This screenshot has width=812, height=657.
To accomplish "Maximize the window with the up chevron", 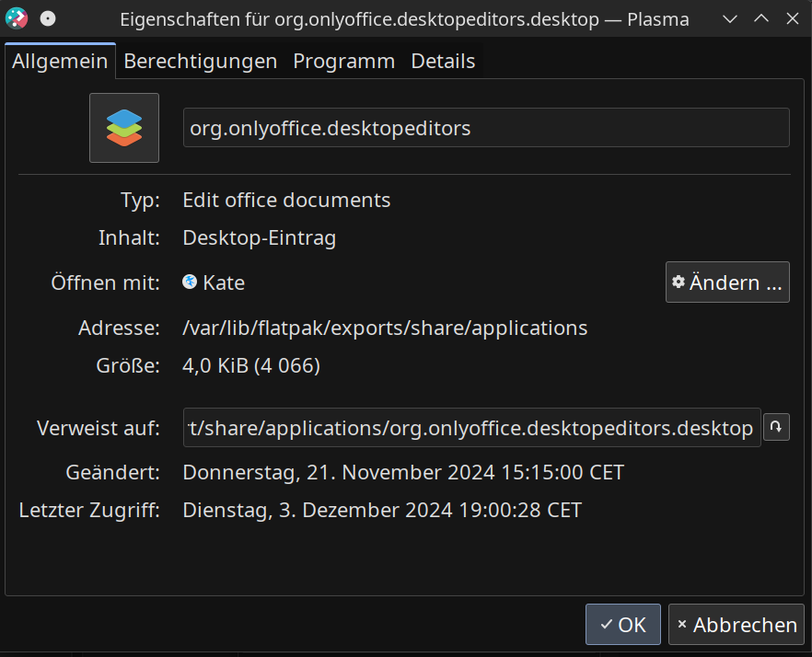I will coord(761,19).
